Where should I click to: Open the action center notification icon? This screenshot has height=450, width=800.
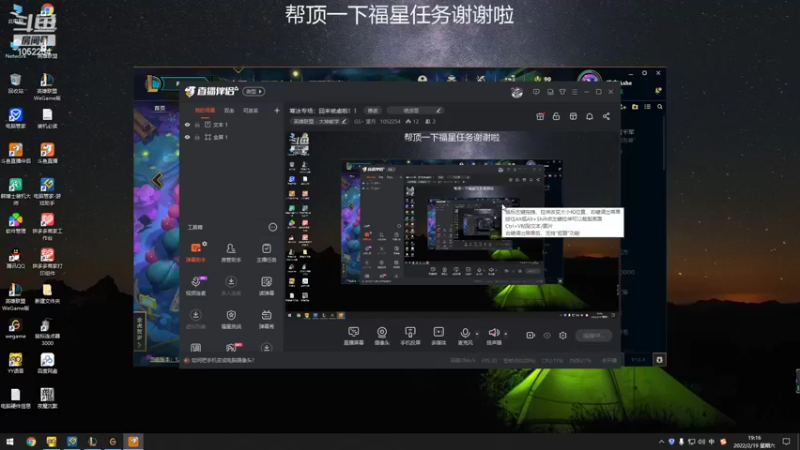[787, 441]
